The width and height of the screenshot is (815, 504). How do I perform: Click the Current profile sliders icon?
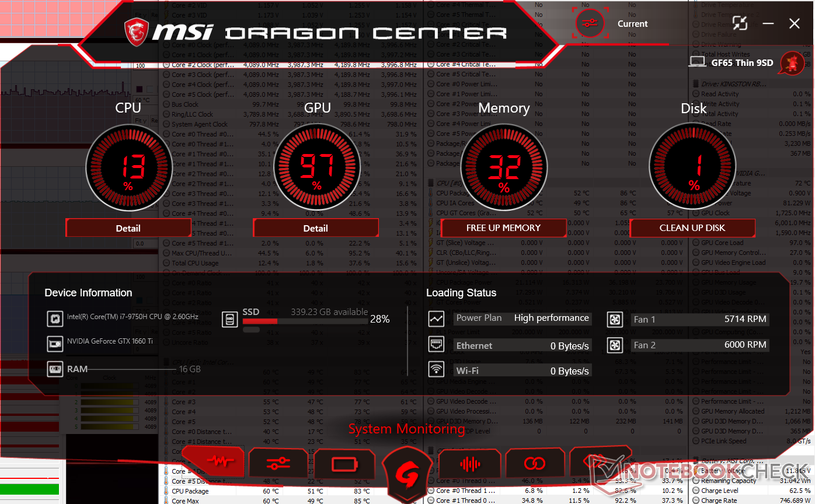[x=591, y=24]
